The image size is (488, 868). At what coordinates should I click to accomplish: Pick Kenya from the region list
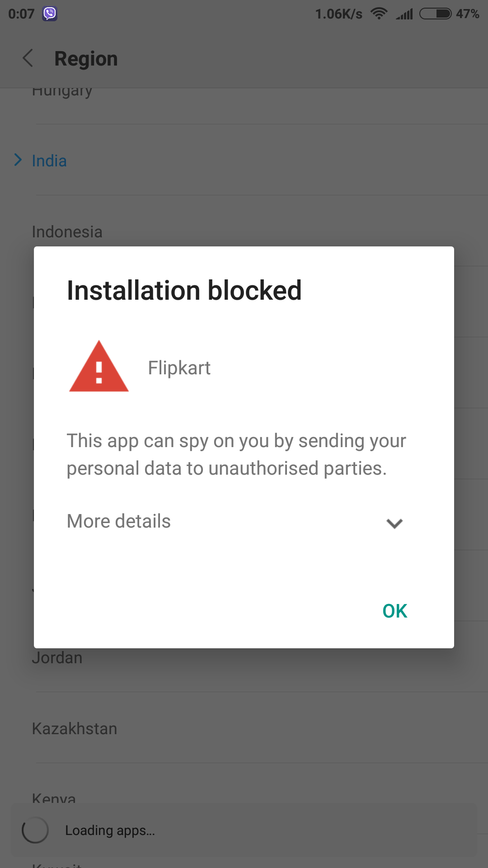pos(54,798)
